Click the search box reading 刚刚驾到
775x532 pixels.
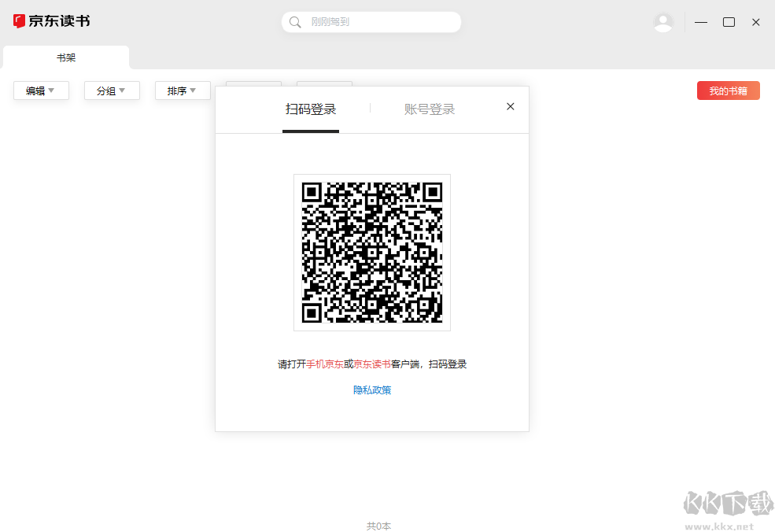tap(371, 22)
